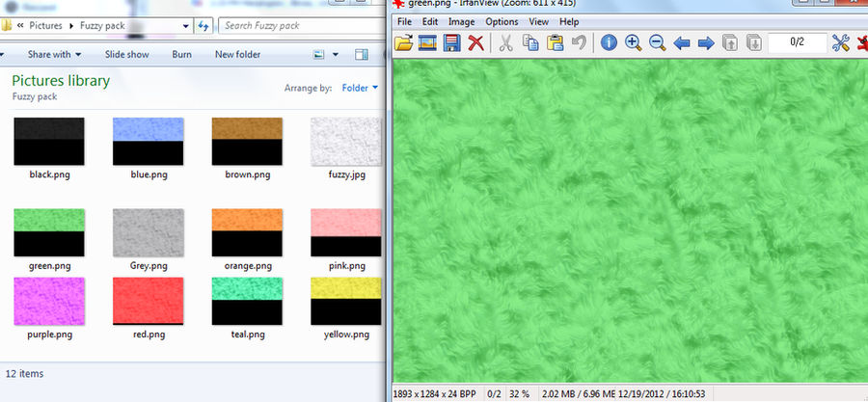Viewport: 868px width, 402px height.
Task: Delete file using the red X icon
Action: tap(475, 43)
